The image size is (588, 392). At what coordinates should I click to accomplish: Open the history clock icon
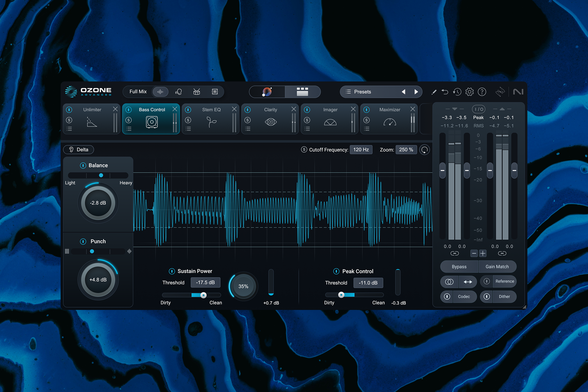click(457, 92)
